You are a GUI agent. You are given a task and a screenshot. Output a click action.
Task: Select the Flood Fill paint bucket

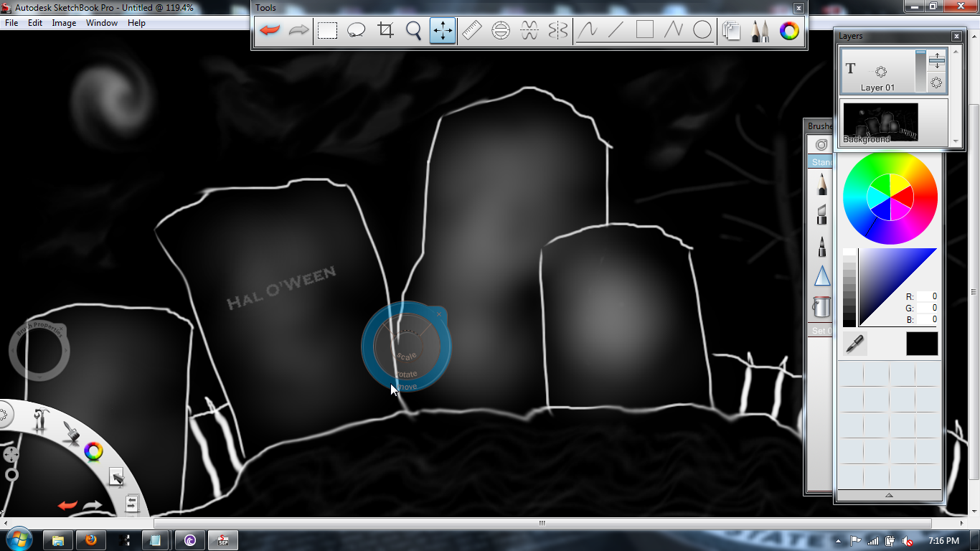click(x=821, y=307)
